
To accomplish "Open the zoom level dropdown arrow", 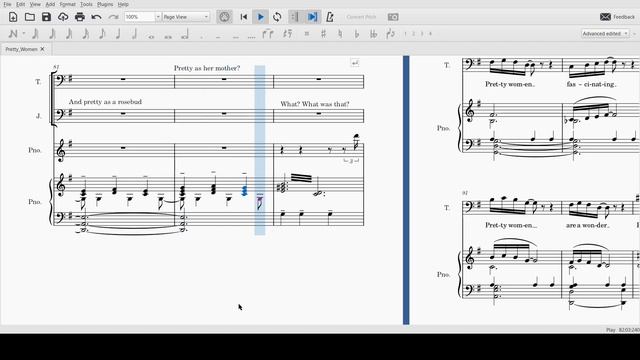I will [158, 17].
